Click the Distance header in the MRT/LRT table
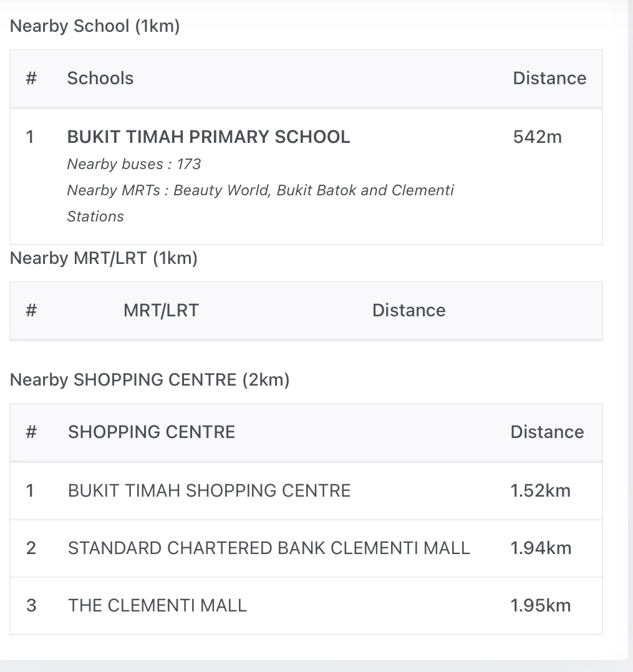This screenshot has width=633, height=672. 408,310
